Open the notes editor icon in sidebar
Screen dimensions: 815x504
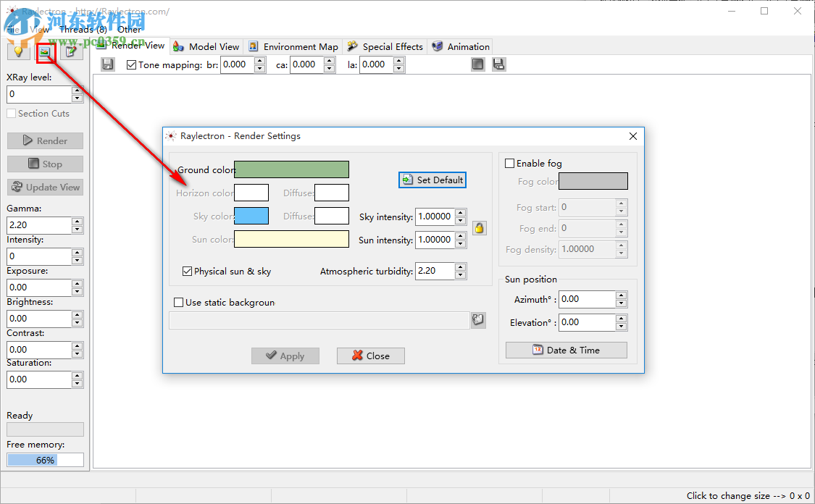pyautogui.click(x=70, y=51)
